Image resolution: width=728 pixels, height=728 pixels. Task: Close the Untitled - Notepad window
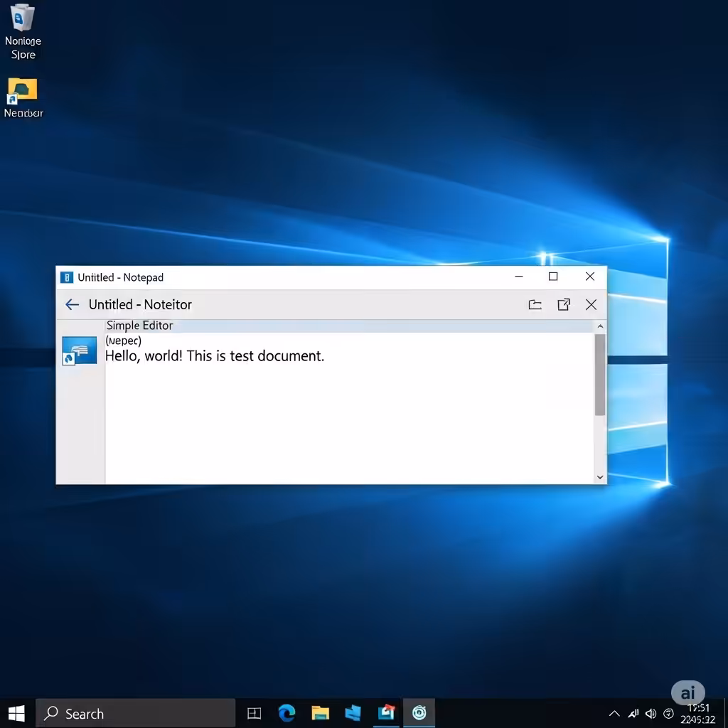[x=590, y=277]
